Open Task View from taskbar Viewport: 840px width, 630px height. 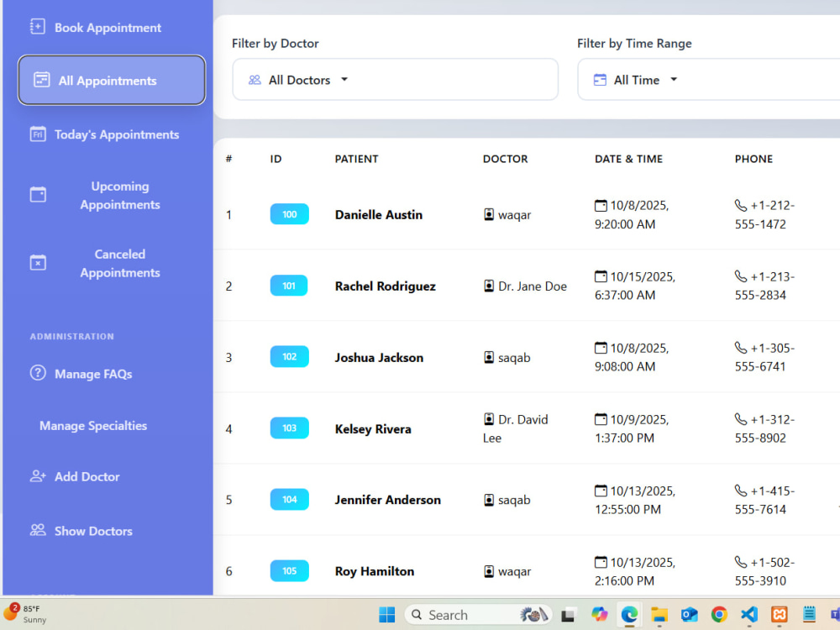tap(568, 615)
